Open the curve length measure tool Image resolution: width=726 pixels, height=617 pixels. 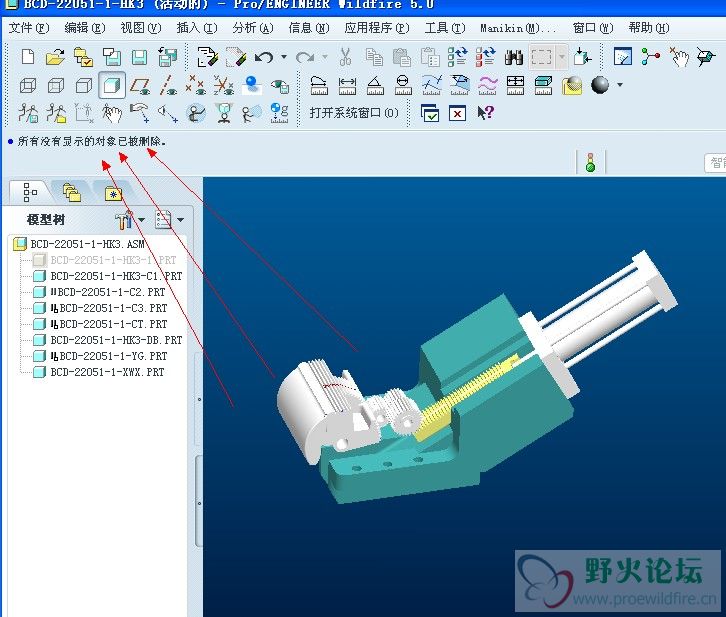319,86
